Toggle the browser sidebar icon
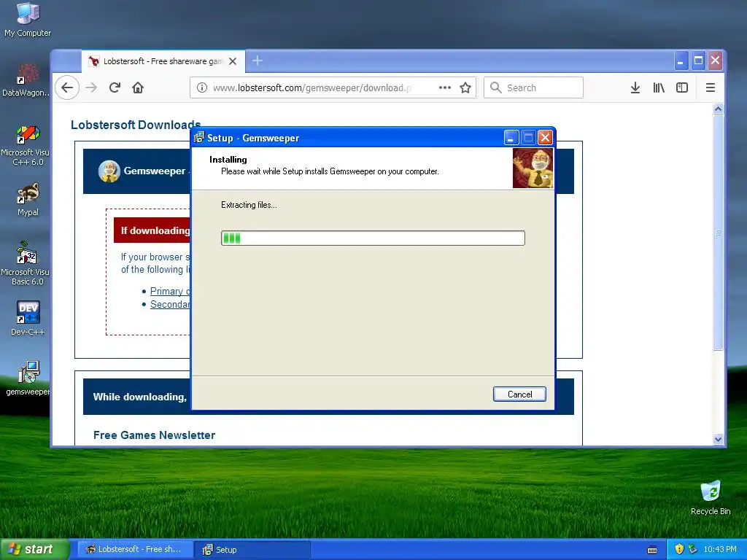This screenshot has width=747, height=560. click(x=682, y=87)
